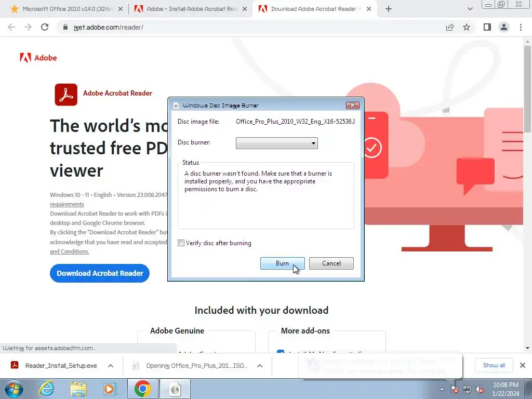Open Windows Explorer folder on taskbar
Viewport: 532px width, 399px height.
(x=78, y=389)
